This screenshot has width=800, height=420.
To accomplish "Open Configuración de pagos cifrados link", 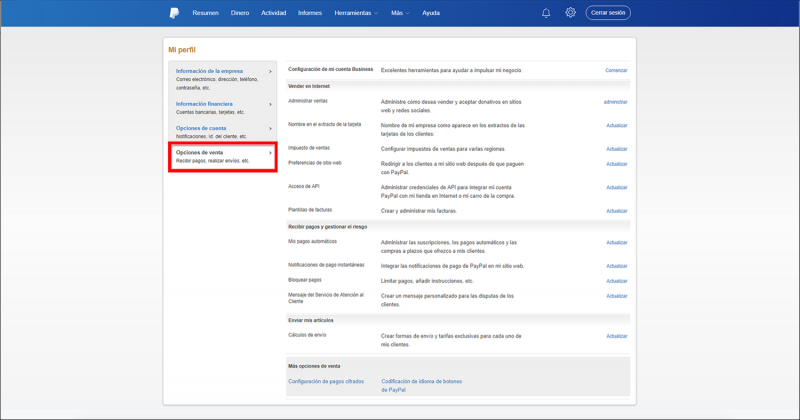I will point(326,381).
